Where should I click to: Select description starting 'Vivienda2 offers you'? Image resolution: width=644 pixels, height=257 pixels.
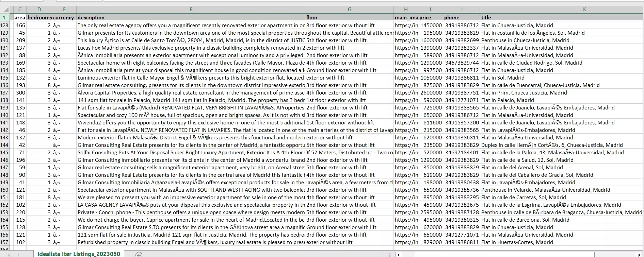pos(191,122)
